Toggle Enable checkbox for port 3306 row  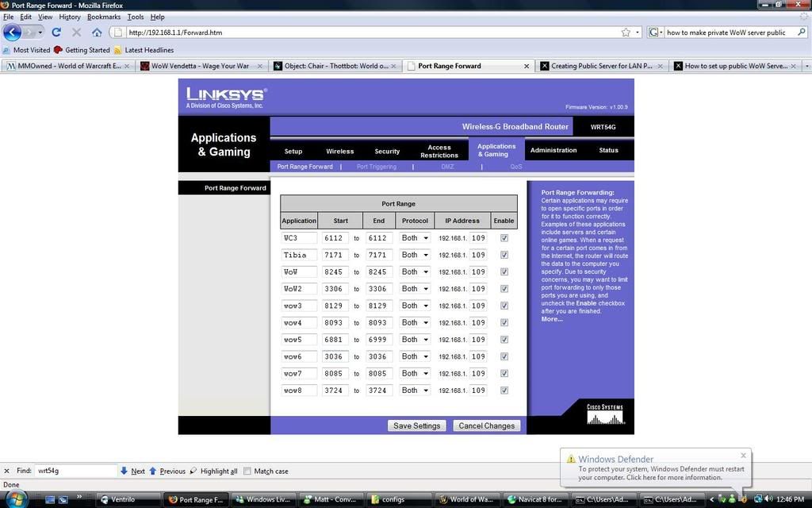click(504, 289)
